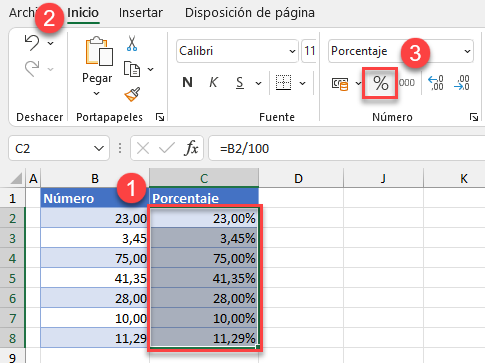
Task: Open the accounting format dropdown arrow
Action: (x=358, y=83)
